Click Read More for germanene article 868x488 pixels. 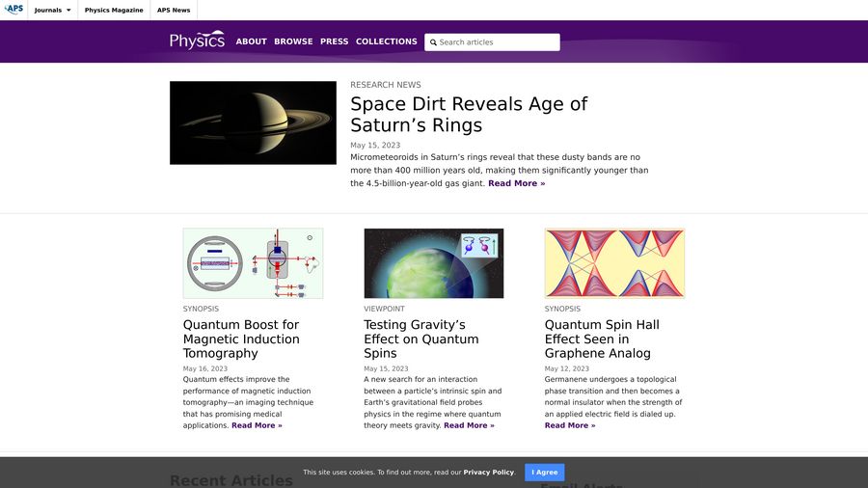[570, 425]
